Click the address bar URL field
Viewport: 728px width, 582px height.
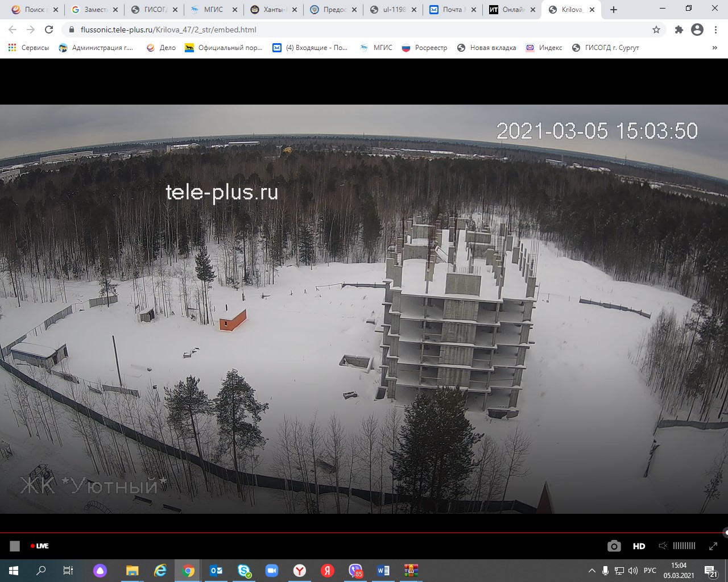point(341,30)
